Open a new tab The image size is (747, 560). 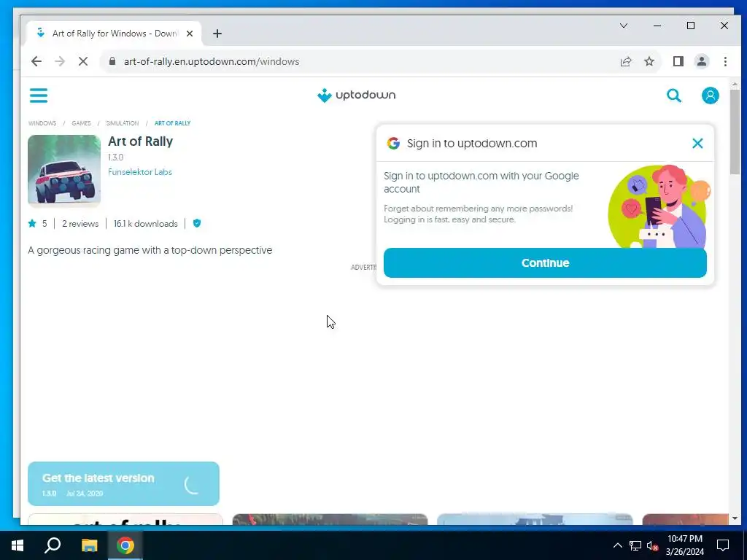(217, 34)
